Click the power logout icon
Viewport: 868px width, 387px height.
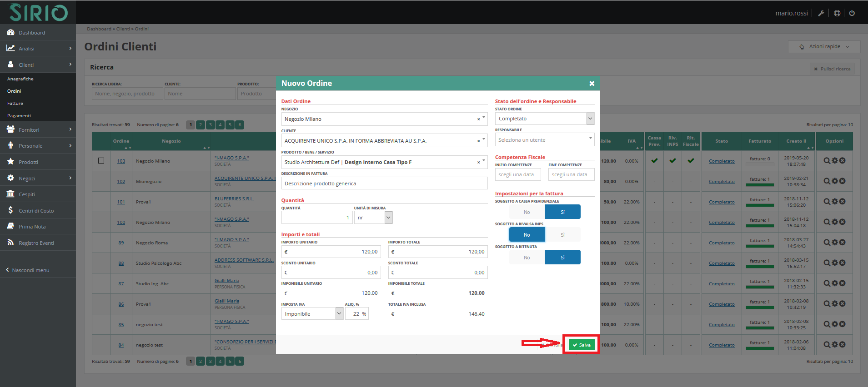coord(852,13)
